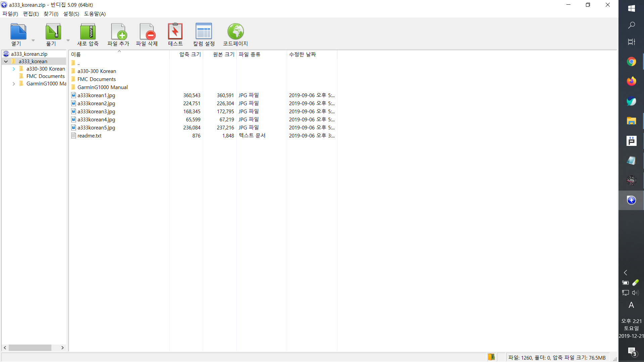644x362 pixels.
Task: Launch Firefox from taskbar
Action: pos(631,81)
